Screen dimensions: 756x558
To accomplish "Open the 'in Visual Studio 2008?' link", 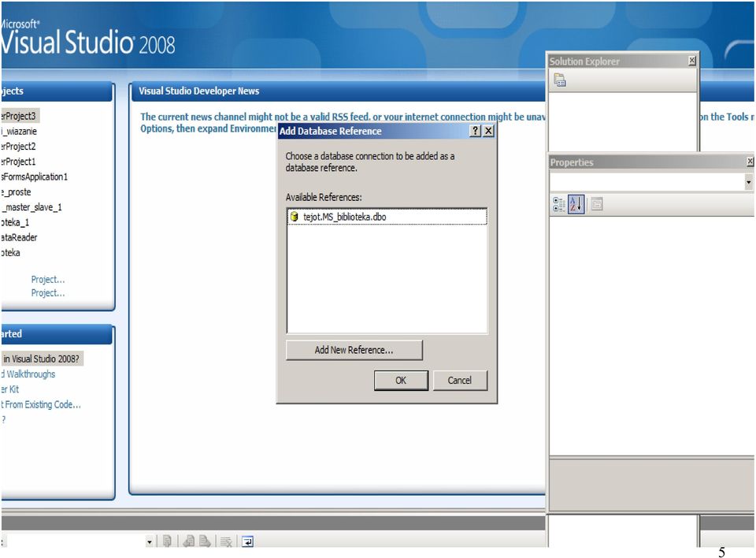I will 42,359.
